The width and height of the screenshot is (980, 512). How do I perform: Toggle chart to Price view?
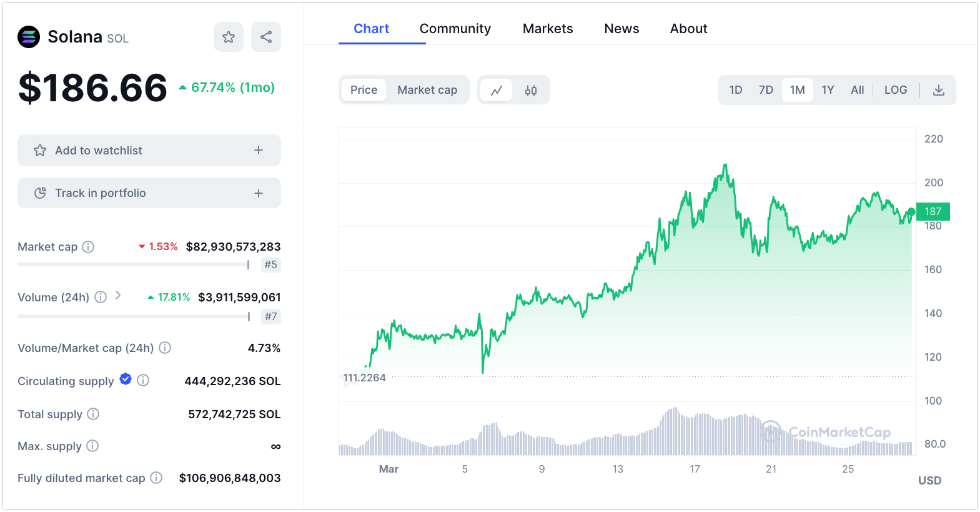click(x=364, y=90)
